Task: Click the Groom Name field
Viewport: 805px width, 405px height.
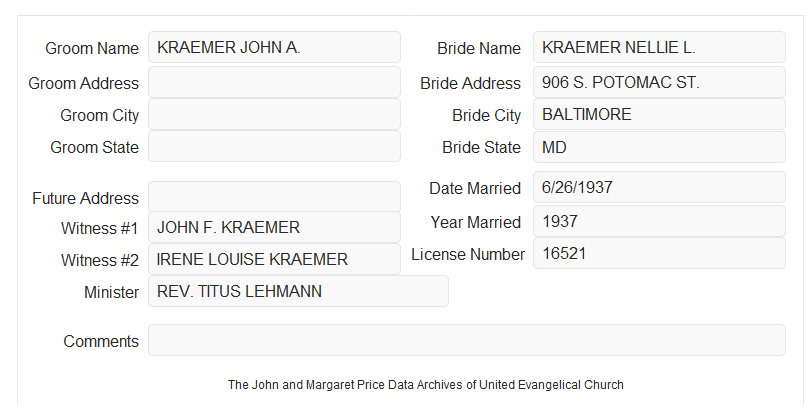Action: pos(274,47)
